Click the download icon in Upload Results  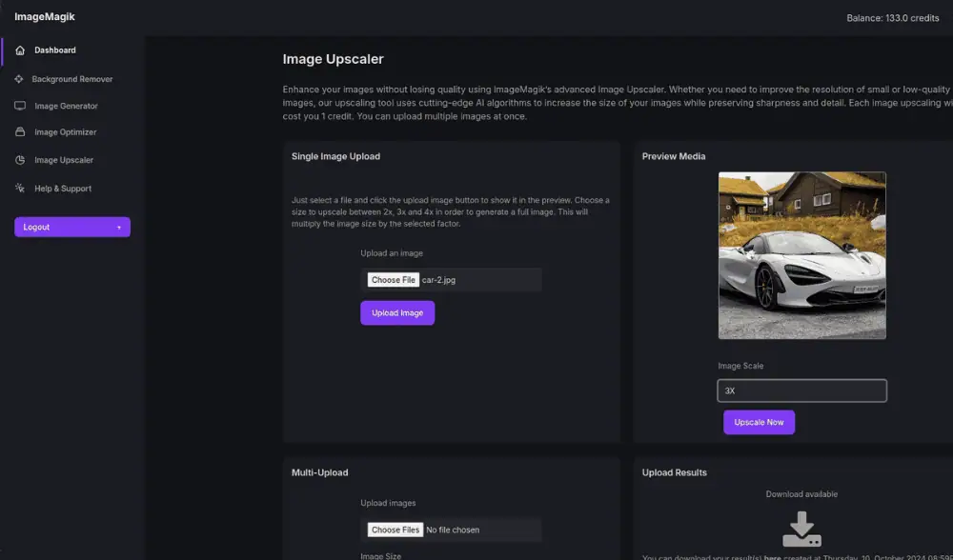801,529
